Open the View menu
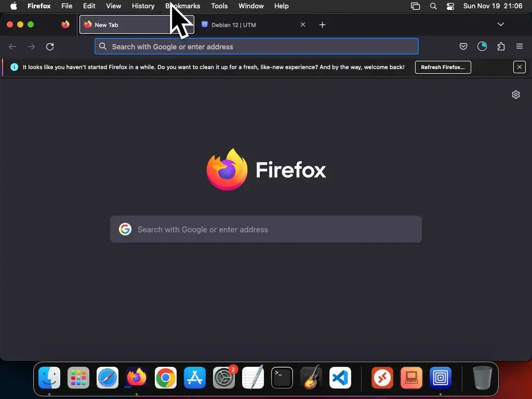The height and width of the screenshot is (399, 532). 114,6
